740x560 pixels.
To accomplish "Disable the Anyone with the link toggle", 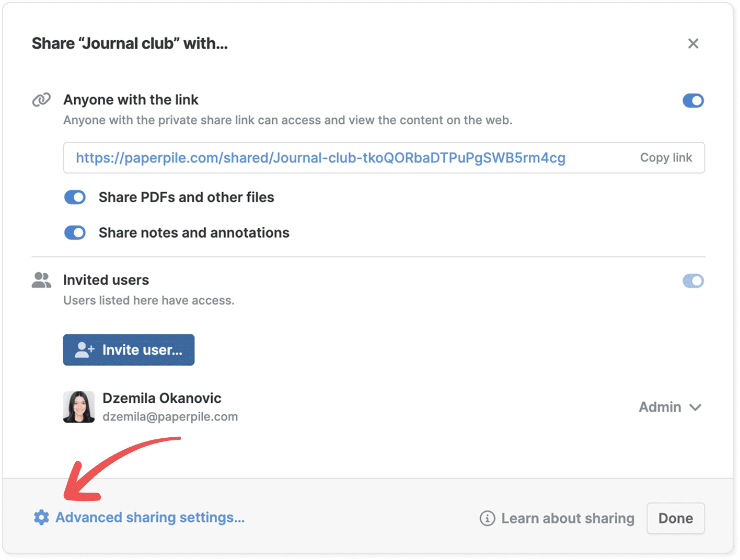I will coord(693,100).
